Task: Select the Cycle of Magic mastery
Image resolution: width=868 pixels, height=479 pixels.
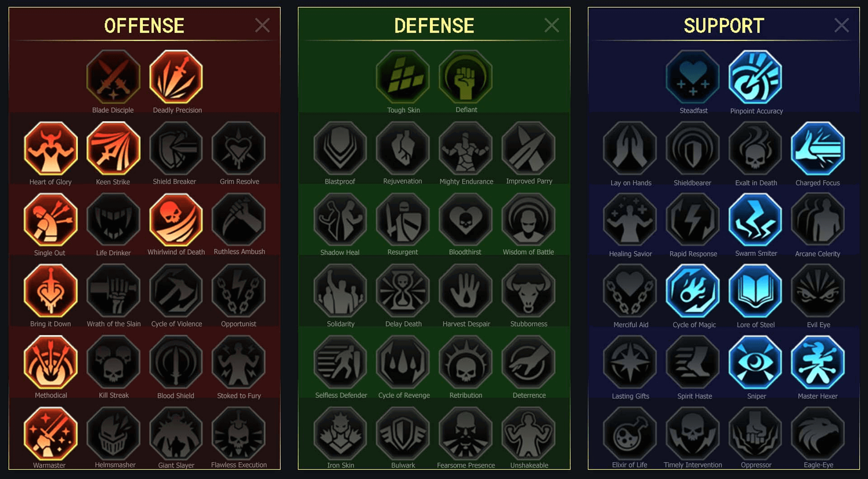Action: coord(693,291)
